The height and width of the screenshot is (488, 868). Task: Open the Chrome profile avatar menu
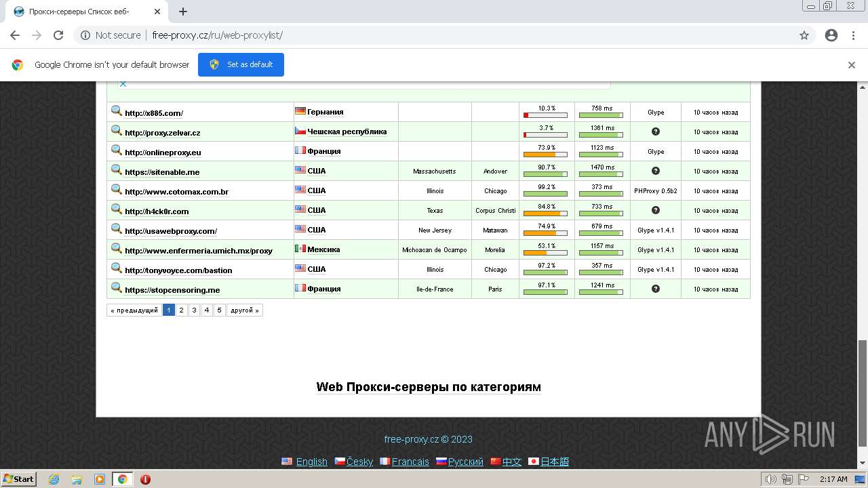(831, 35)
